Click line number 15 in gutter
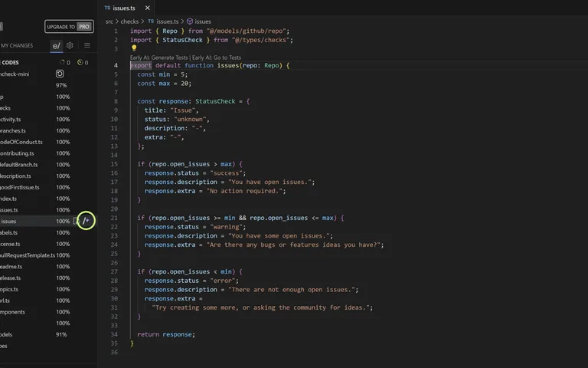The width and height of the screenshot is (588, 368). coord(114,164)
